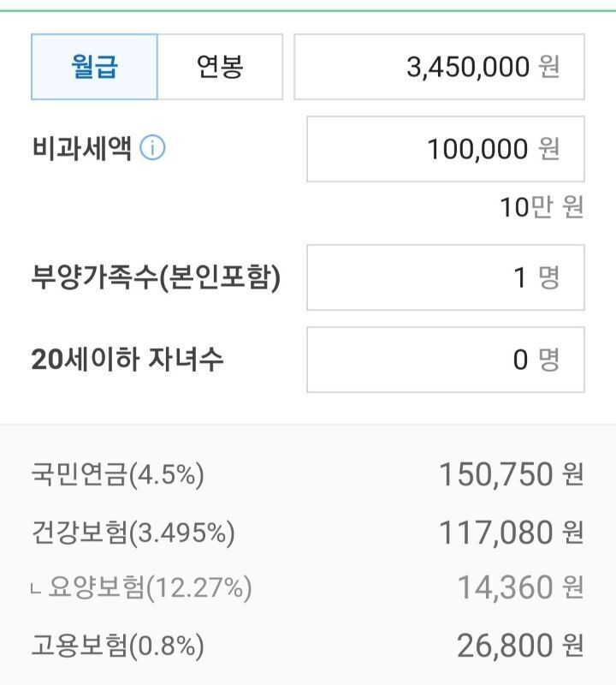616x685 pixels.
Task: Click the 국민연금(4.5%) row label
Action: [117, 474]
